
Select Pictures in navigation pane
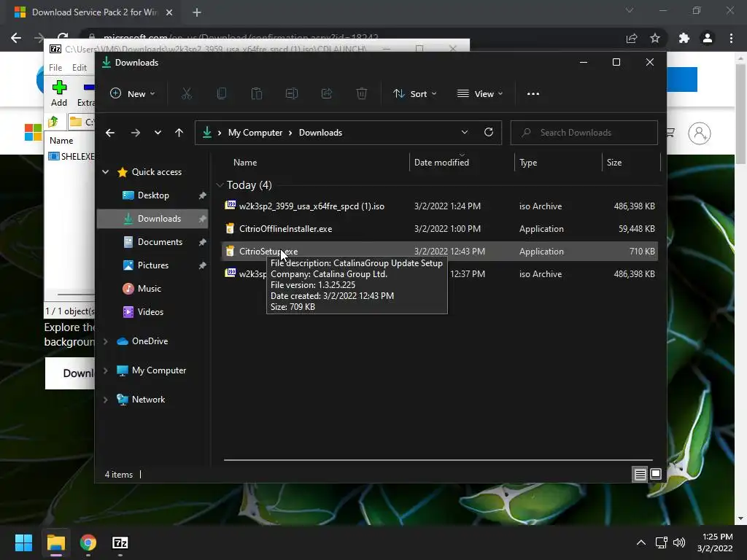pyautogui.click(x=152, y=265)
